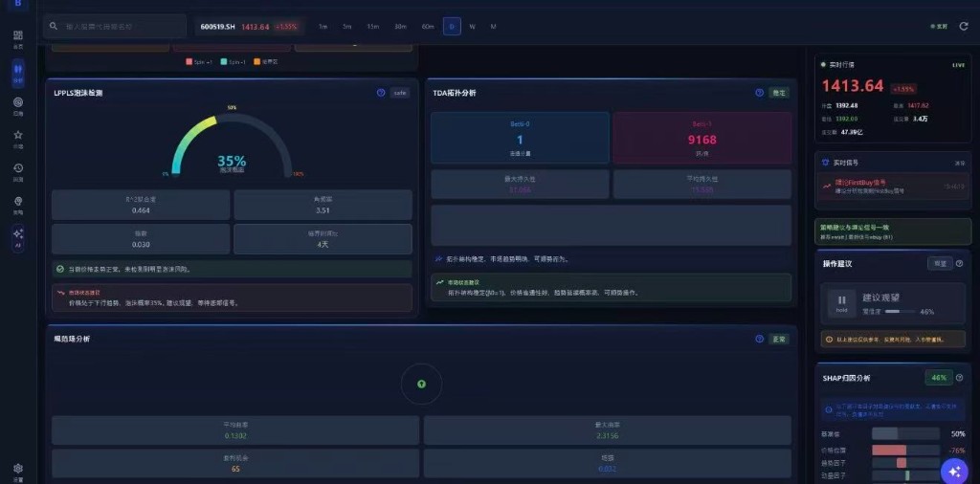This screenshot has width=980, height=484.
Task: Open the settings gear in sidebar
Action: [x=18, y=468]
